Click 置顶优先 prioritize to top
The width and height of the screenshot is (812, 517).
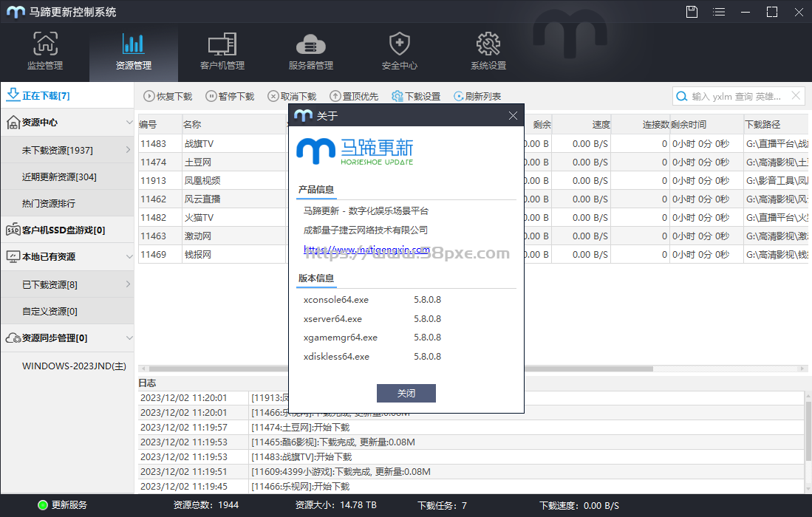tap(354, 96)
